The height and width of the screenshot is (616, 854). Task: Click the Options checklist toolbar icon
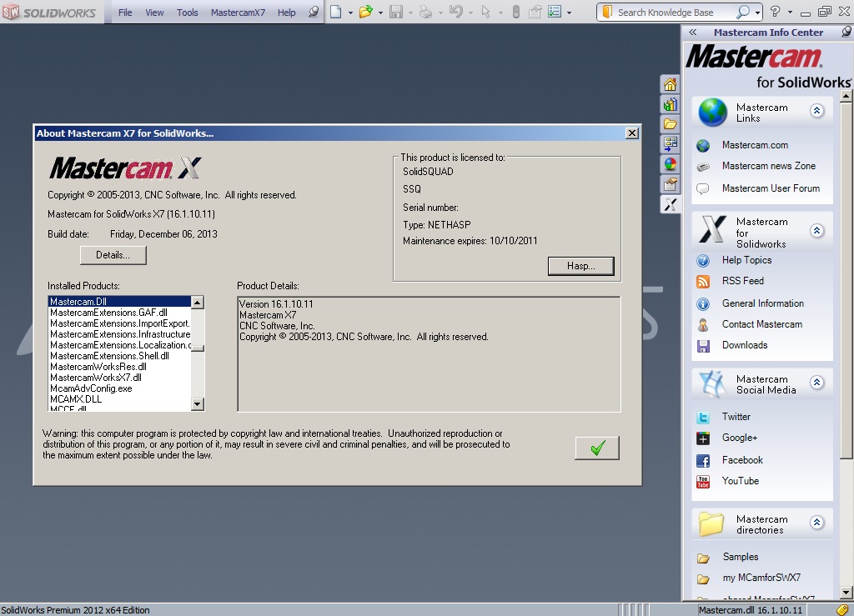(x=555, y=12)
